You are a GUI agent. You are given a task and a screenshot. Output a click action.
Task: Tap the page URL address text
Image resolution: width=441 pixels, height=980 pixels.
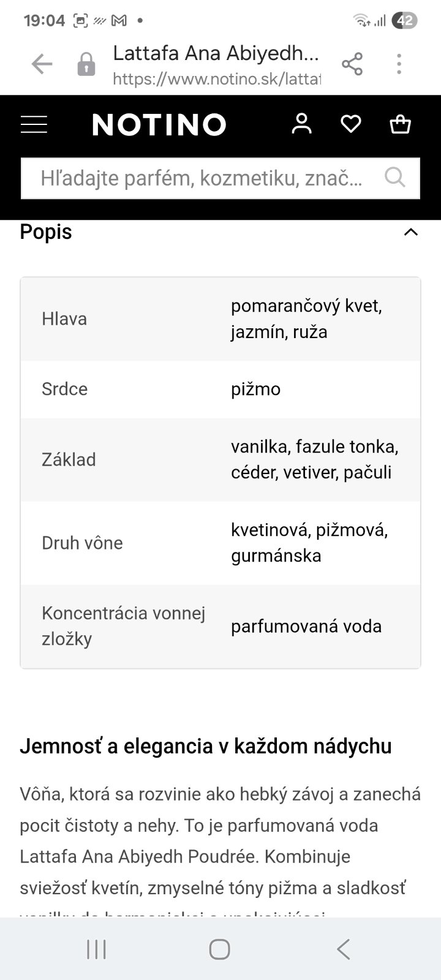coord(216,79)
